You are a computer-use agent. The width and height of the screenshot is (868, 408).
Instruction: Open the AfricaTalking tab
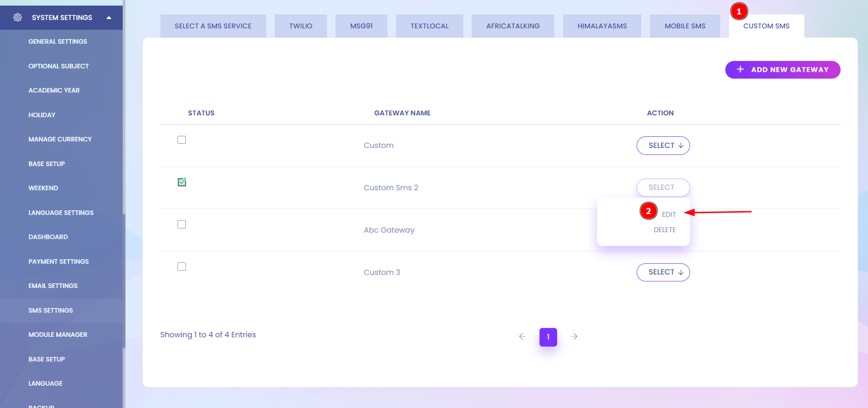pyautogui.click(x=513, y=26)
